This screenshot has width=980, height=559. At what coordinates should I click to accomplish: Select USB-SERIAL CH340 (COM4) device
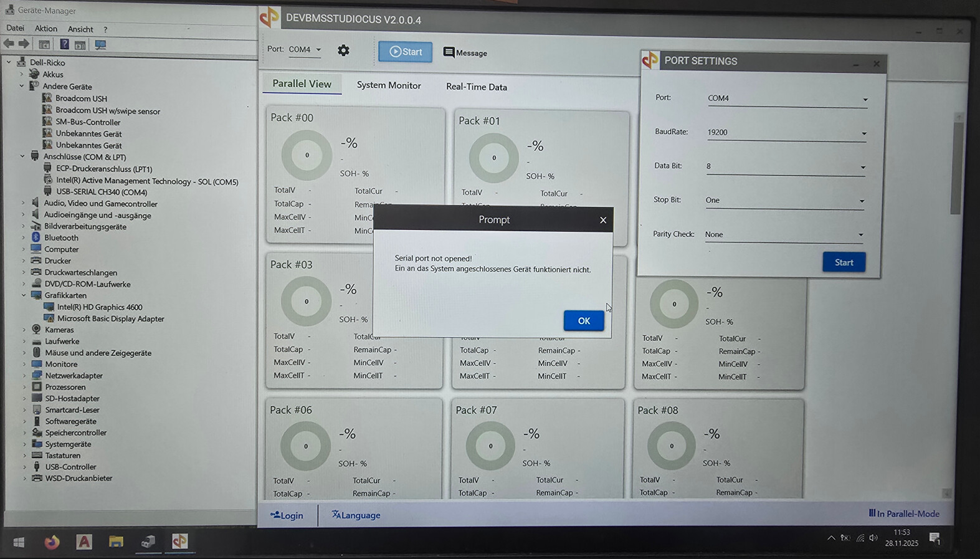coord(102,192)
